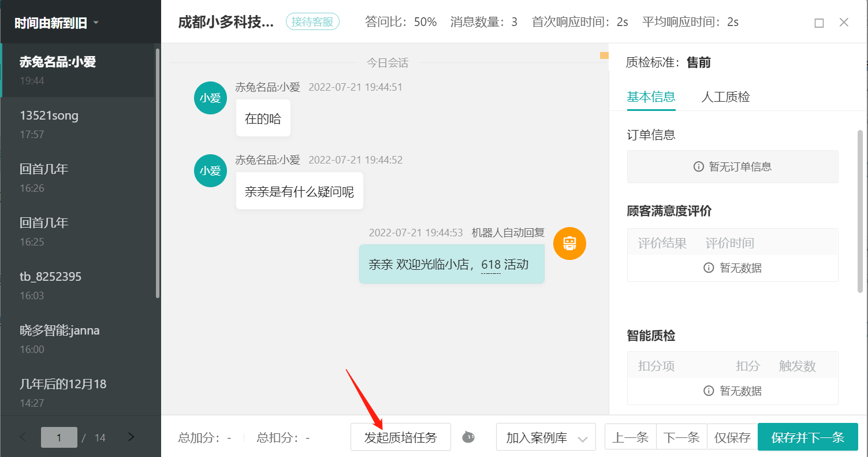Viewport: 868px width, 457px height.
Task: Click the 触发数 column header
Action: 797,366
